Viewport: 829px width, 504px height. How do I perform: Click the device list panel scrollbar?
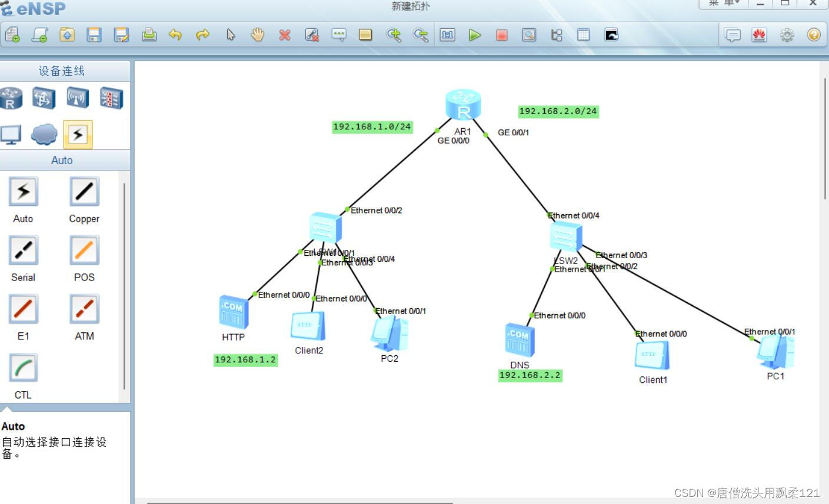(124, 286)
